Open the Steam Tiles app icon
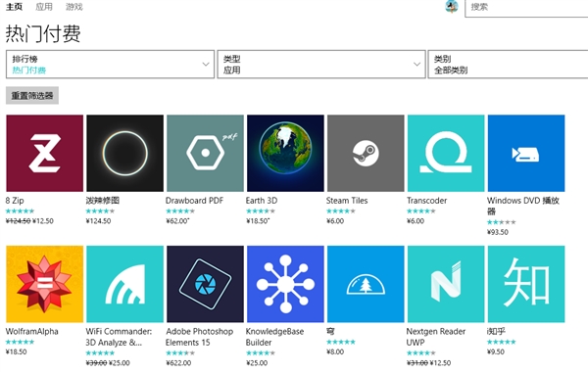 tap(366, 153)
